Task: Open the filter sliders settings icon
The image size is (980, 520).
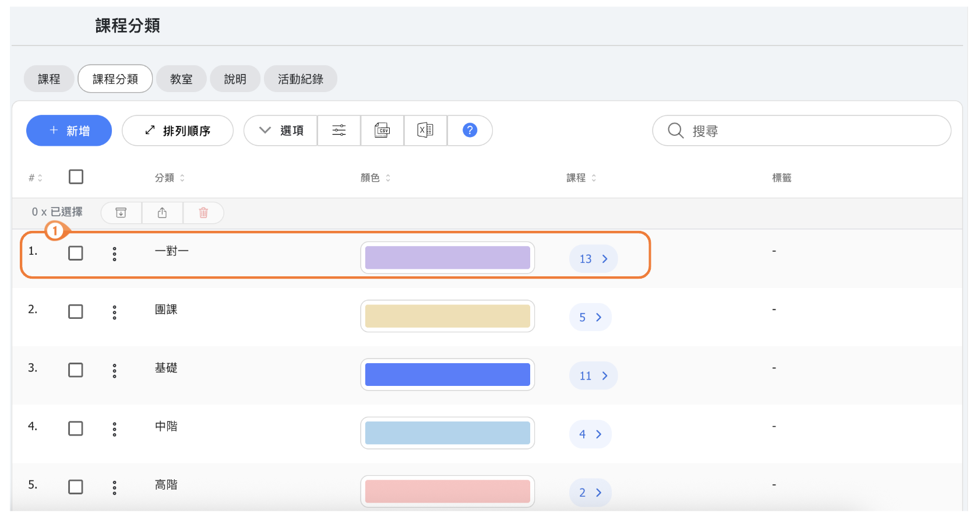Action: pos(339,130)
